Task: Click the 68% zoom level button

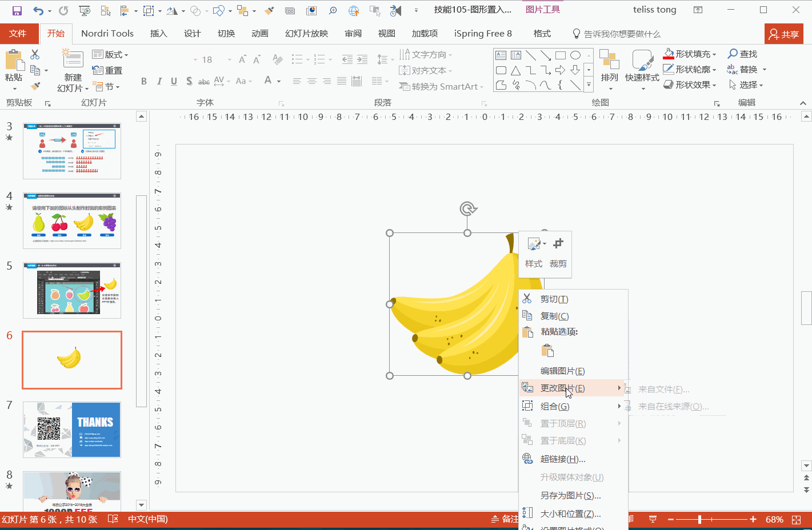Action: tap(774, 519)
